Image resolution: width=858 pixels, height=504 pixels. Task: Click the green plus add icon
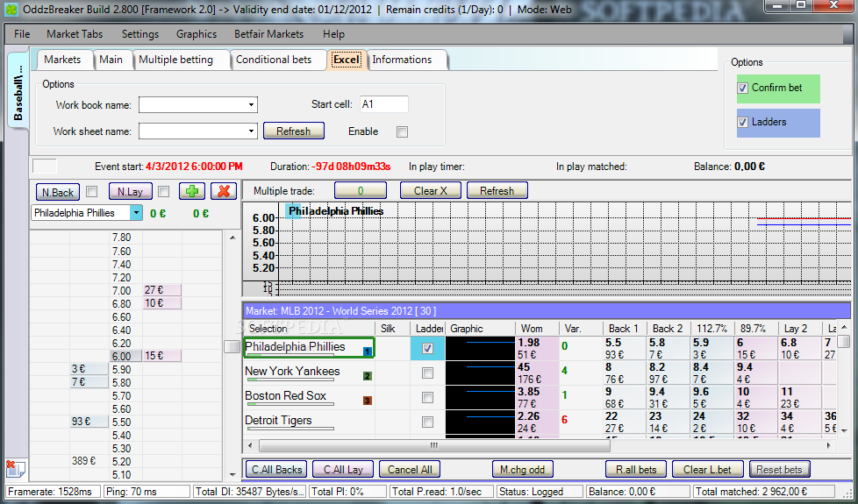tap(192, 191)
